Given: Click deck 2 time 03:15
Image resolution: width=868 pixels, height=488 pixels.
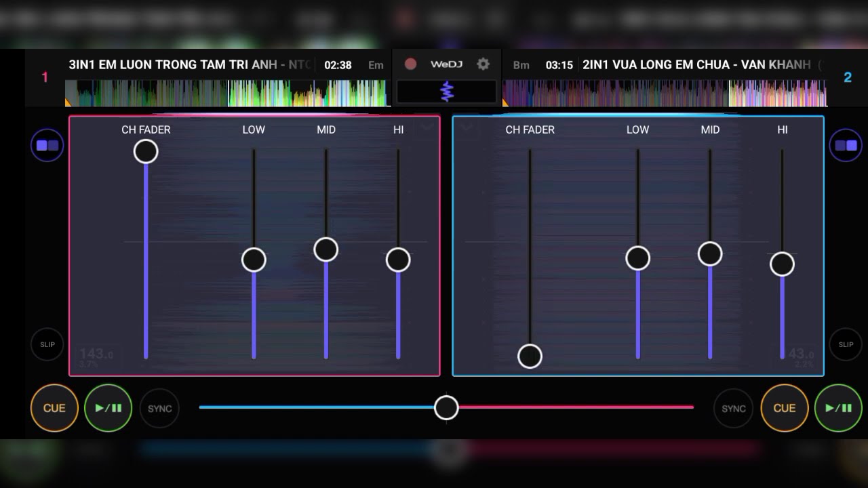Looking at the screenshot, I should (559, 65).
